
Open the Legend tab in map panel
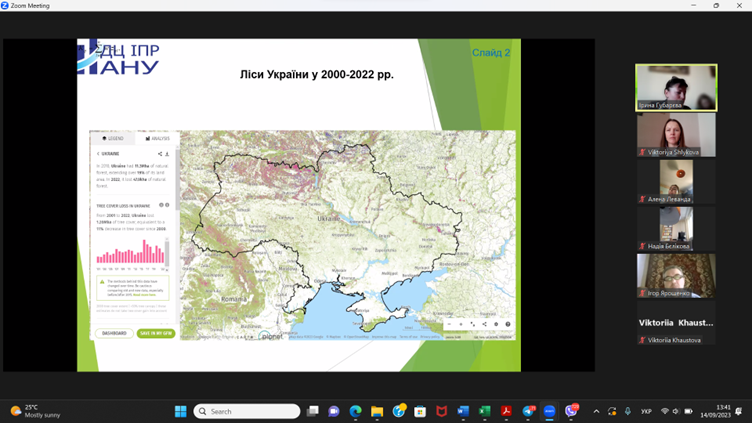(112, 138)
